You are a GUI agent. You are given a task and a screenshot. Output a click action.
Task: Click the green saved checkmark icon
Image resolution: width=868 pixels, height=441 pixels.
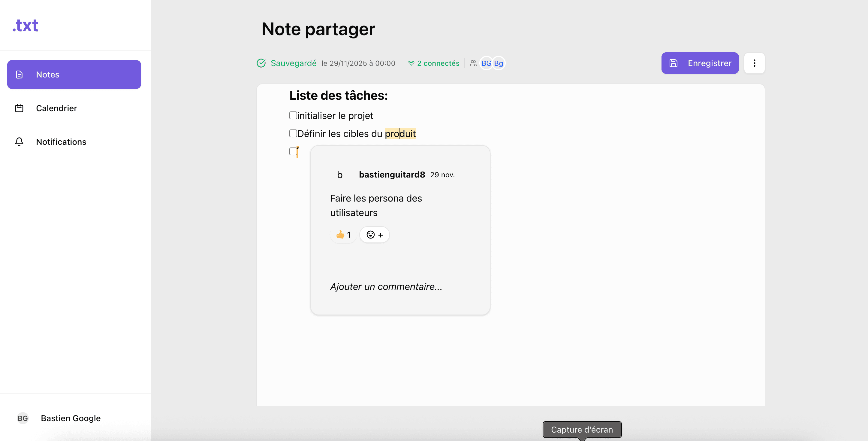click(x=261, y=63)
